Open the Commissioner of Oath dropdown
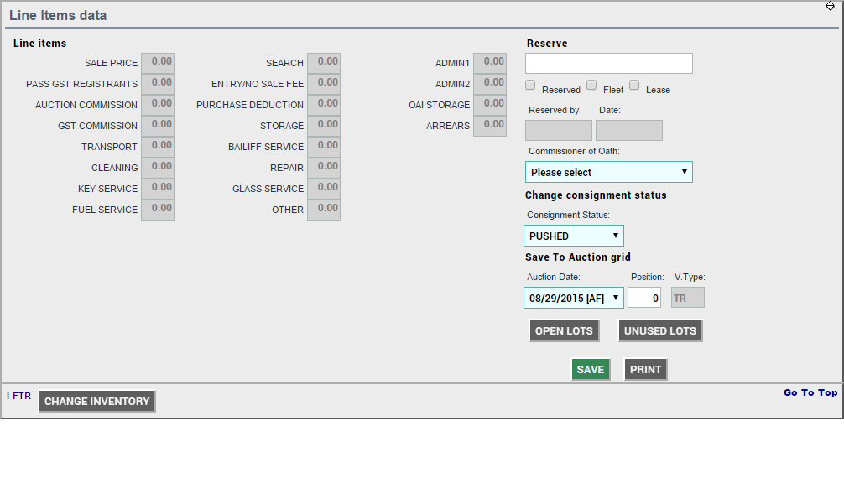The height and width of the screenshot is (504, 844). 609,172
